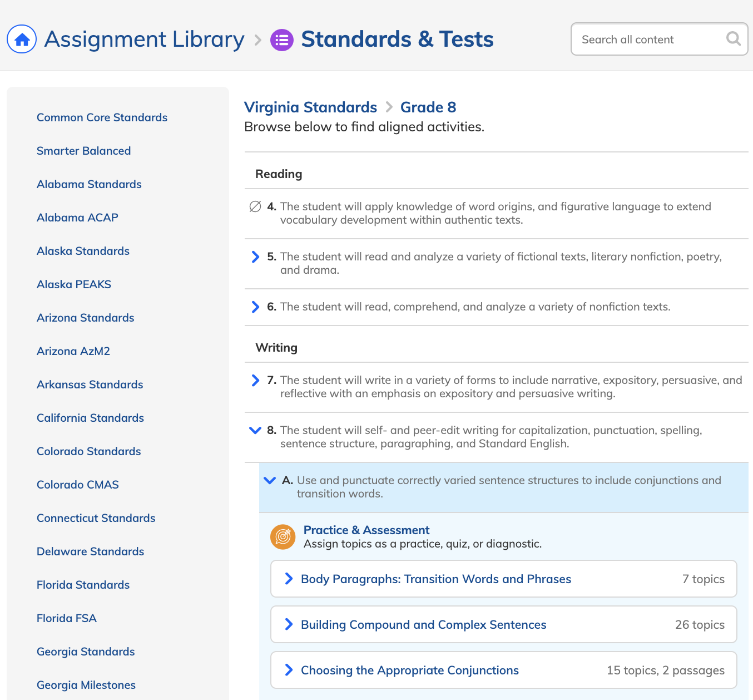
Task: Click the "7 topics" count
Action: 704,579
